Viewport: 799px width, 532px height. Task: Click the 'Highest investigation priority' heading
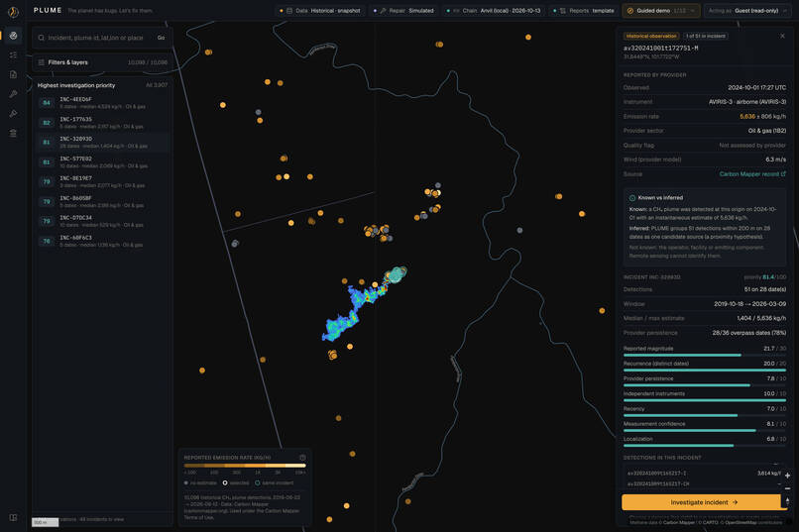[76, 85]
